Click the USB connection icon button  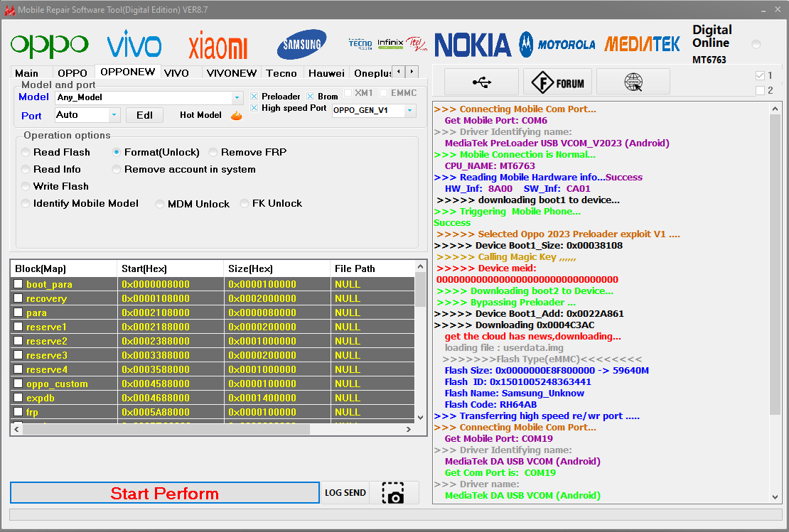[x=481, y=82]
